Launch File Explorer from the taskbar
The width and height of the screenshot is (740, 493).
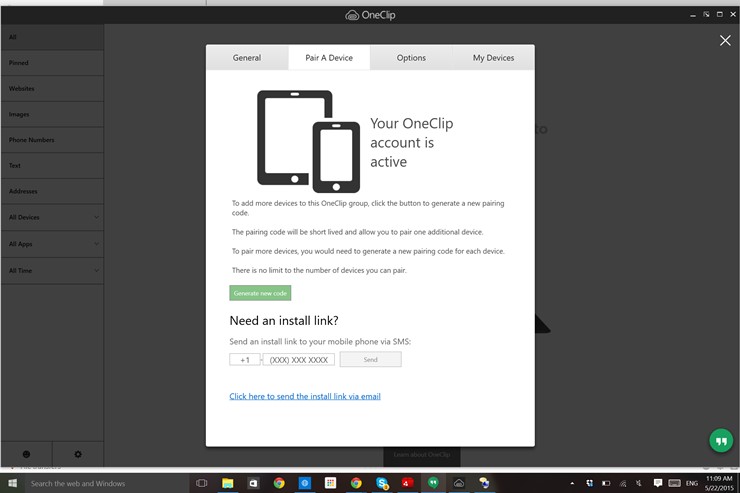pos(227,483)
